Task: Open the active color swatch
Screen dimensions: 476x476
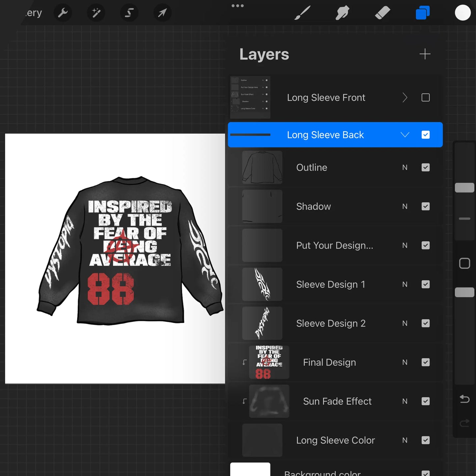Action: click(462, 13)
